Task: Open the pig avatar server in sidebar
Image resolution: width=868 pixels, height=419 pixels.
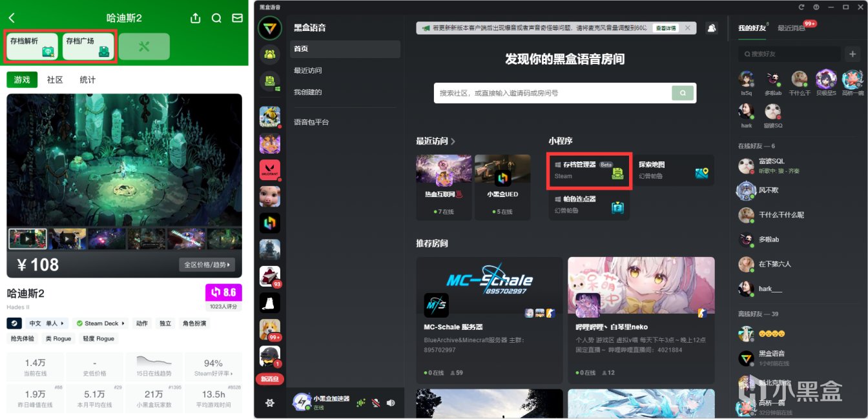Action: click(x=269, y=196)
